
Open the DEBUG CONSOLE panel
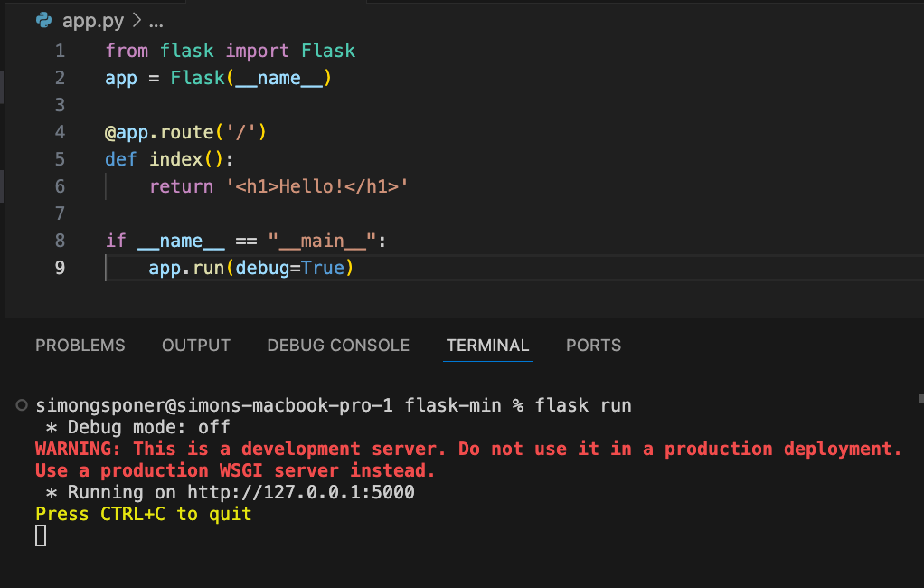click(338, 345)
